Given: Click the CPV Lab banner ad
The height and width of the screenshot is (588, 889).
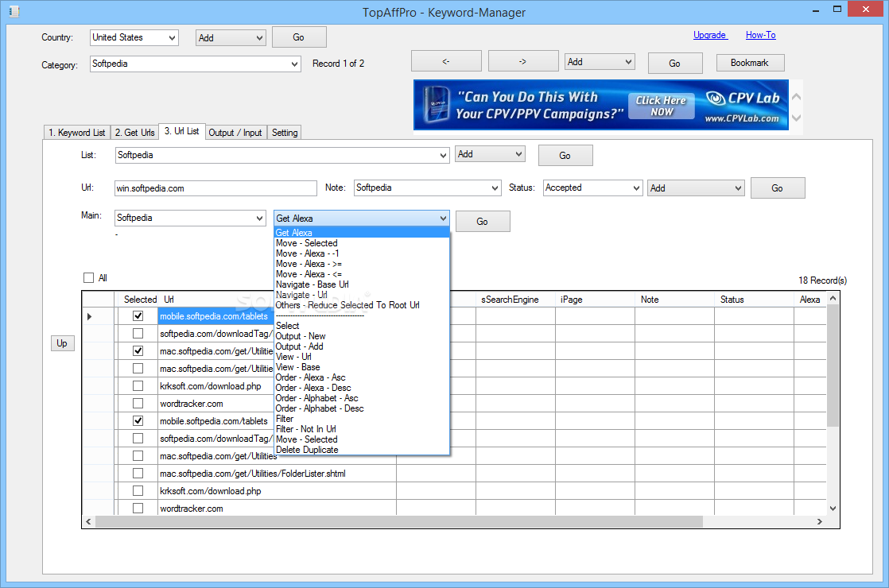Looking at the screenshot, I should (601, 105).
